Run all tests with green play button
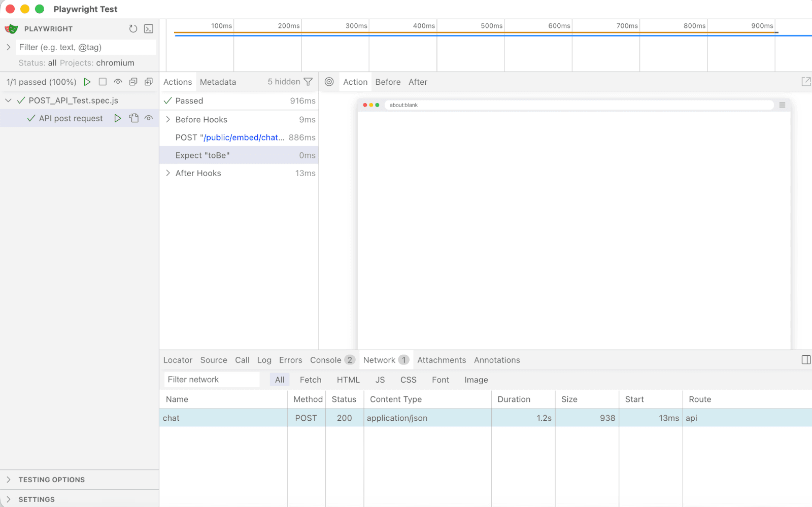 point(87,82)
